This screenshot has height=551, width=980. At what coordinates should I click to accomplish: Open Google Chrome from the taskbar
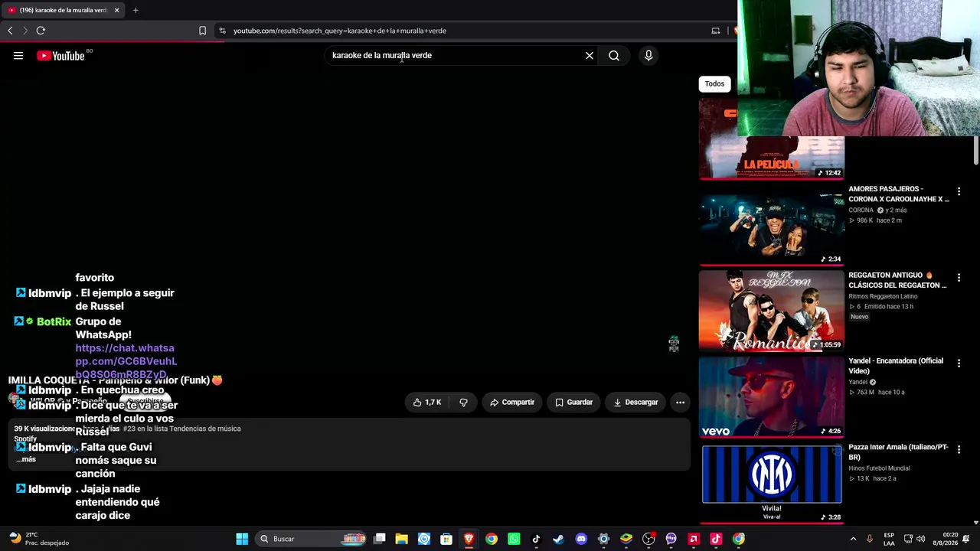pos(492,539)
